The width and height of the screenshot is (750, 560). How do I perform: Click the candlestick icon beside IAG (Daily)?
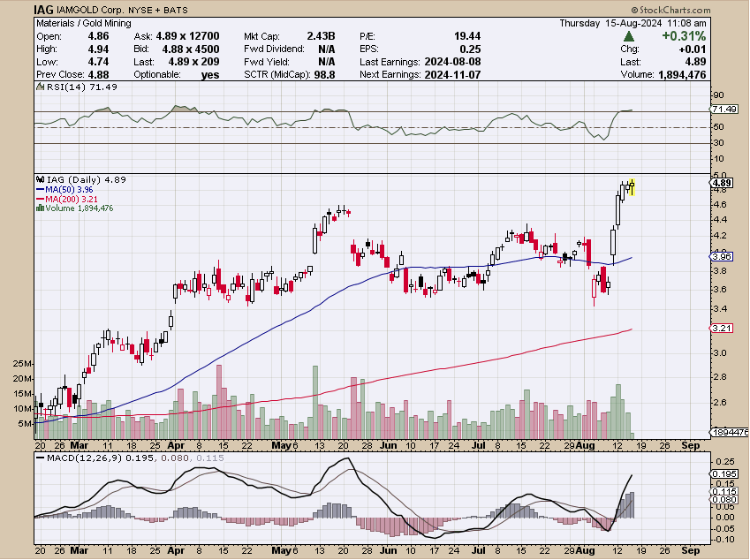[x=41, y=180]
